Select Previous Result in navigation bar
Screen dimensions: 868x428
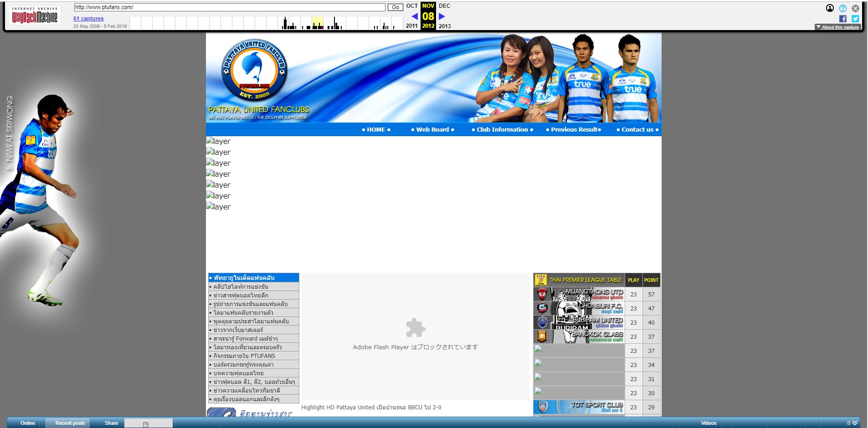573,130
